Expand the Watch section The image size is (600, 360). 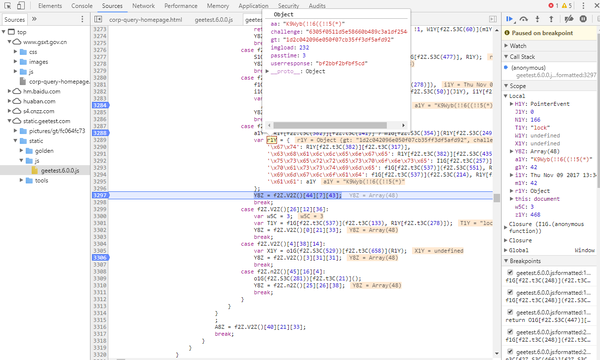(506, 46)
